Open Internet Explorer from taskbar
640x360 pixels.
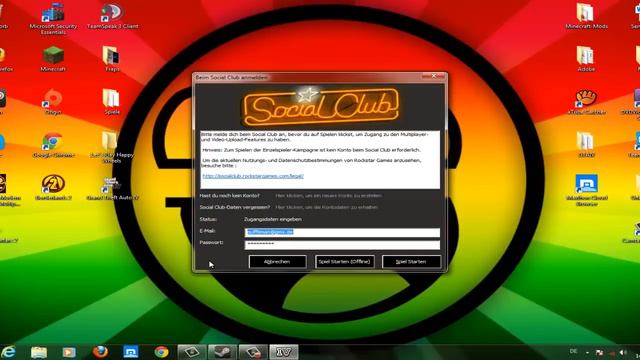(8, 352)
